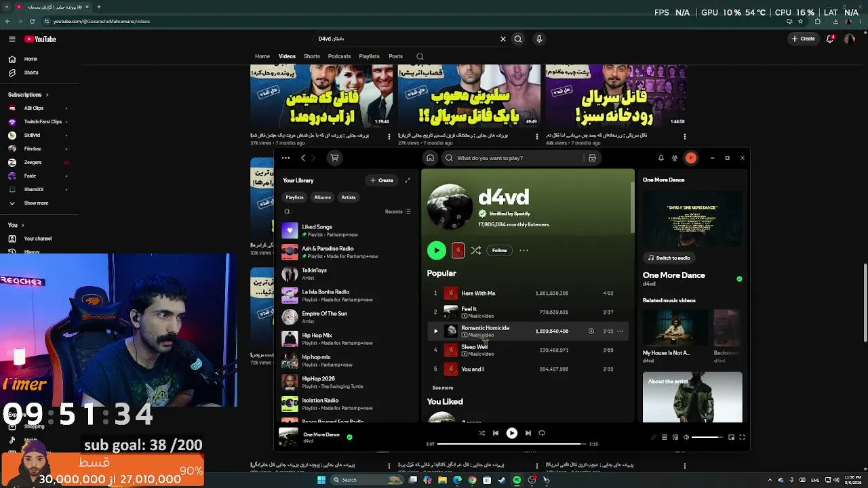This screenshot has height=488, width=868.
Task: Open Empire Of The Sun artist
Action: click(347, 317)
